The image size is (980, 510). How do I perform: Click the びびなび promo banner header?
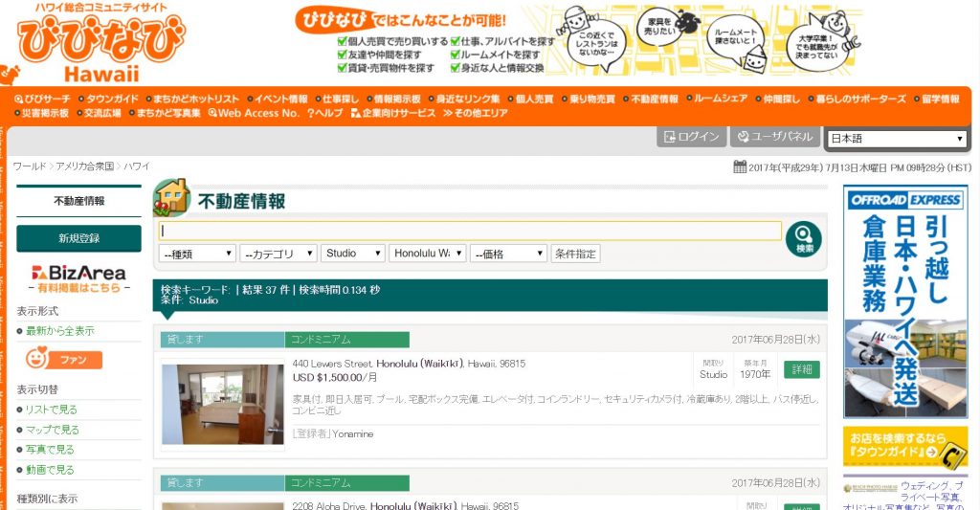400,20
